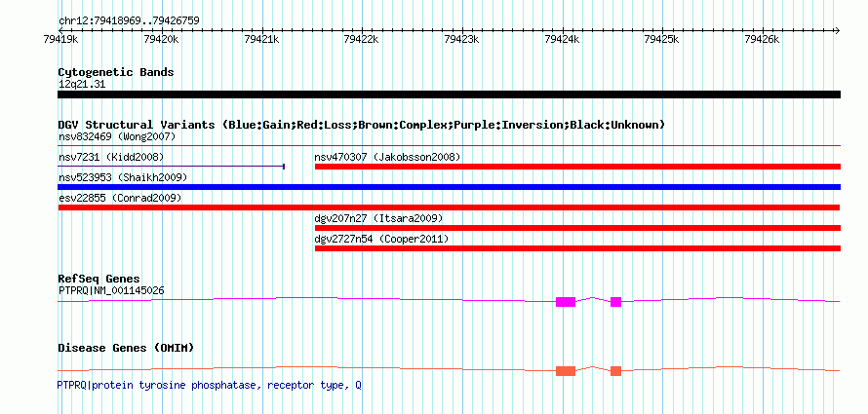Click the thin red nsv832469 variant line
868x414 pixels.
coord(449,146)
